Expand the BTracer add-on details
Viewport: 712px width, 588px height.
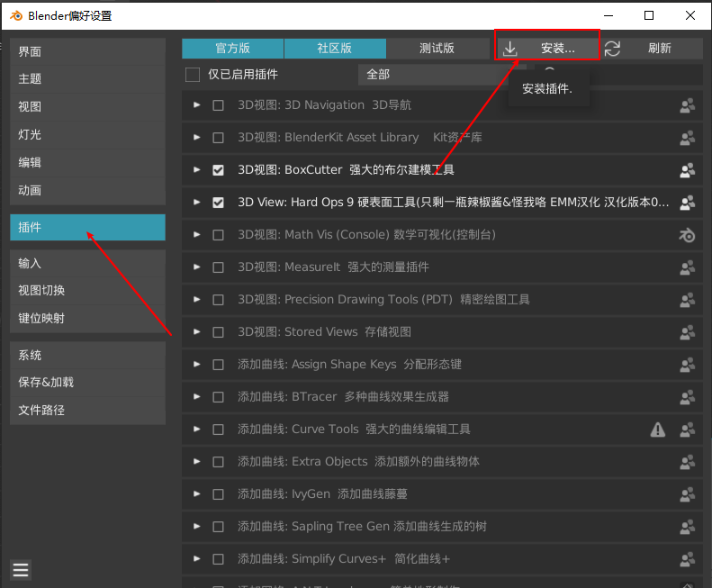(x=196, y=397)
